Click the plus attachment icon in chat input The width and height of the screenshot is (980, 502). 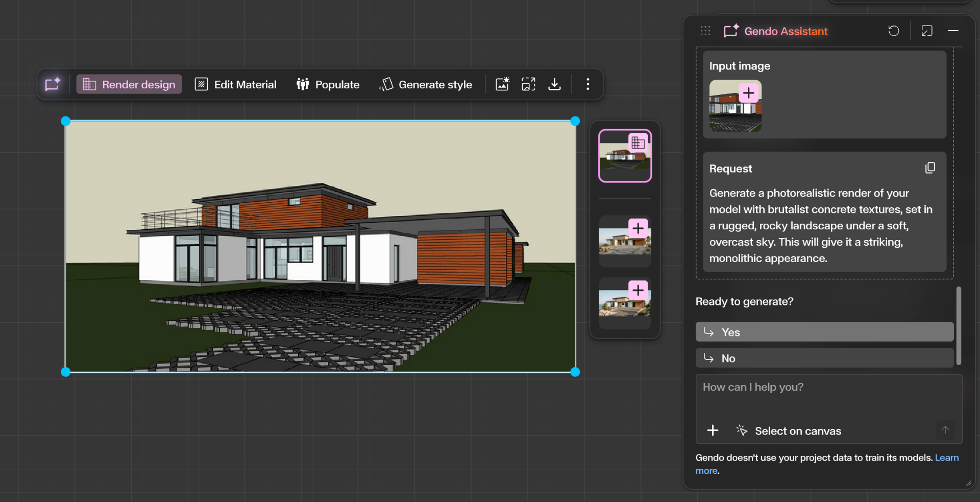713,431
